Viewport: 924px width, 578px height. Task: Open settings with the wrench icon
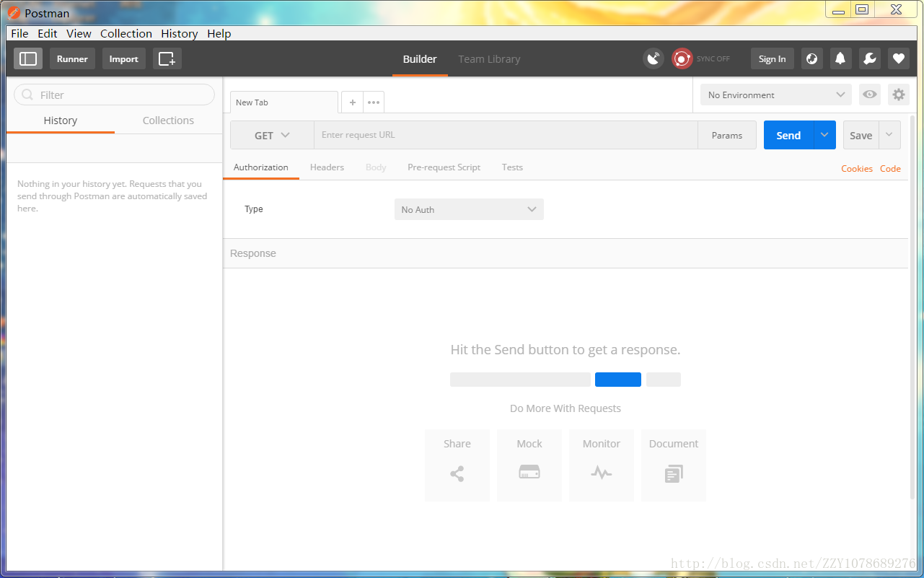pyautogui.click(x=870, y=59)
